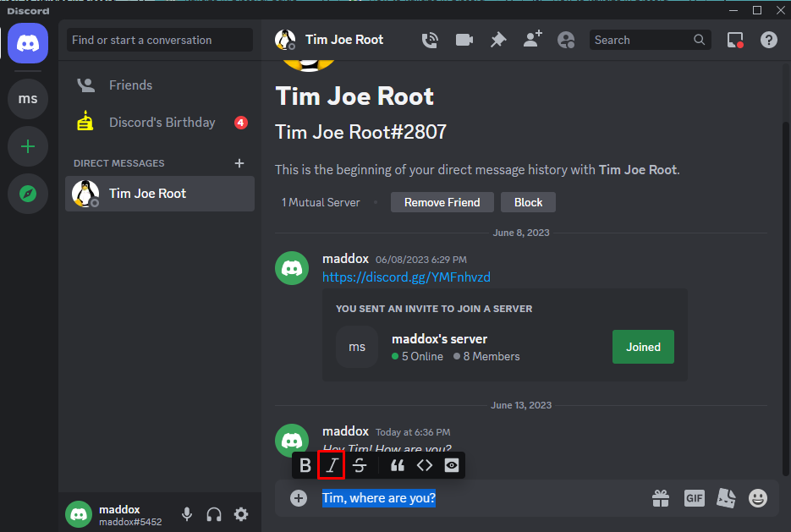The height and width of the screenshot is (532, 791).
Task: Apply strikethrough to selected text
Action: 360,465
